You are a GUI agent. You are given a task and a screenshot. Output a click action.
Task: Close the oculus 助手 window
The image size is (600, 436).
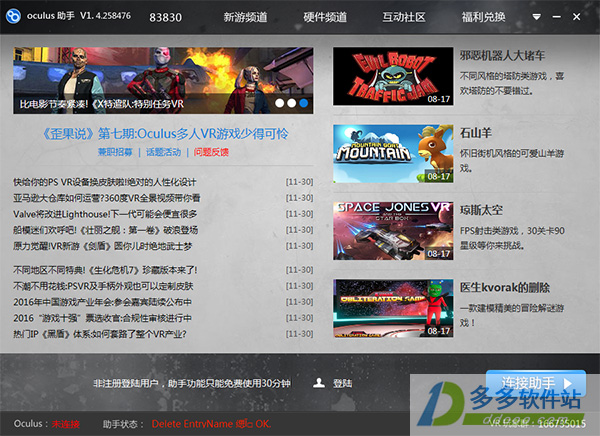(x=576, y=17)
